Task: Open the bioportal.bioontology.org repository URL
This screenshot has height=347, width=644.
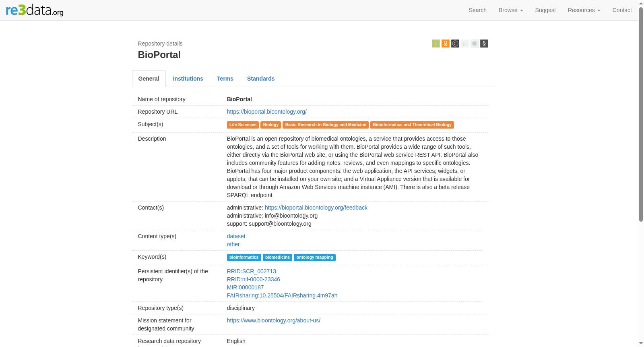Action: coord(267,112)
